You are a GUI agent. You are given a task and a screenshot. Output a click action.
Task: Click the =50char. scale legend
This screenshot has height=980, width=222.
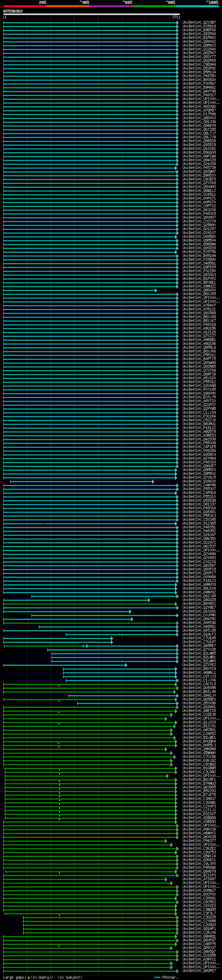166,977
